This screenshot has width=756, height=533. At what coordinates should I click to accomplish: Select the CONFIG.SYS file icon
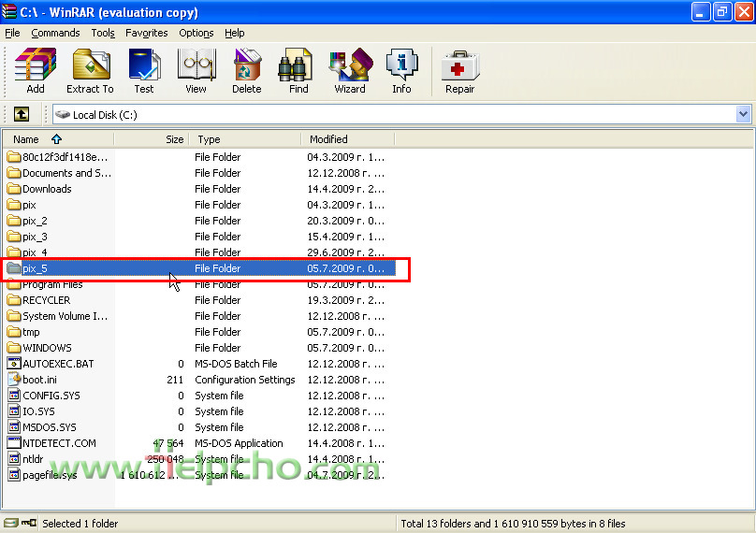(14, 396)
